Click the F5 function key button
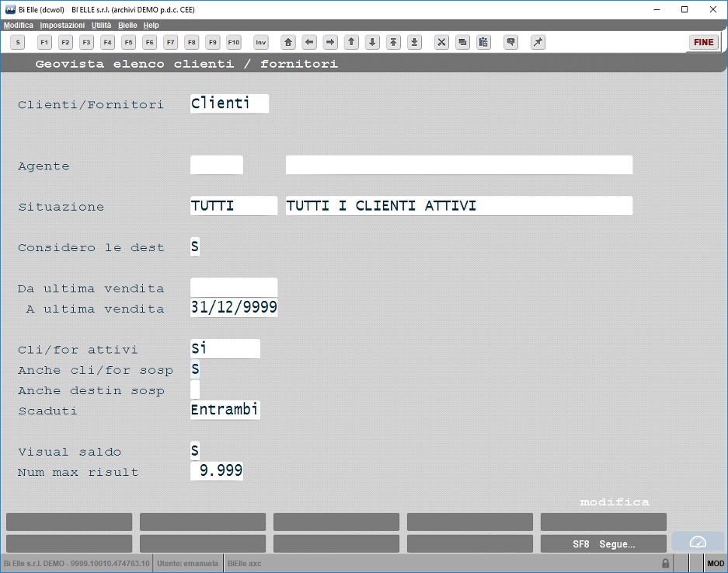The height and width of the screenshot is (573, 728). coord(129,43)
